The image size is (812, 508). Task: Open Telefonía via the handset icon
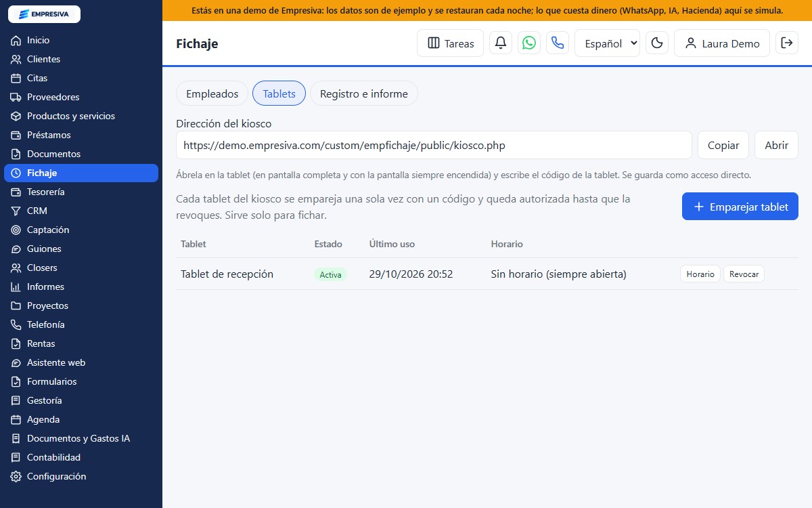pos(16,325)
